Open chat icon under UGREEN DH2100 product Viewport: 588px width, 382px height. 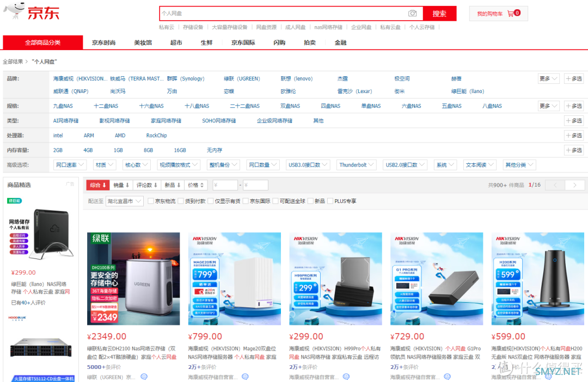[144, 377]
